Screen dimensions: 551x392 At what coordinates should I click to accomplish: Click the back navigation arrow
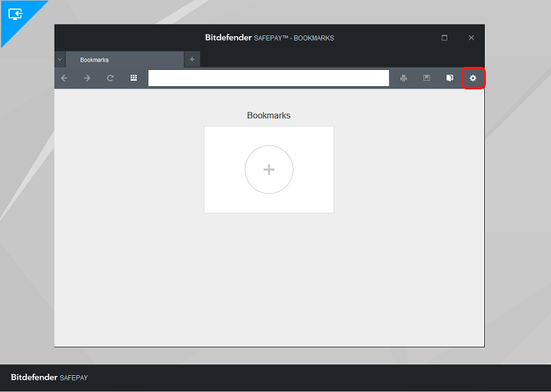click(x=65, y=78)
